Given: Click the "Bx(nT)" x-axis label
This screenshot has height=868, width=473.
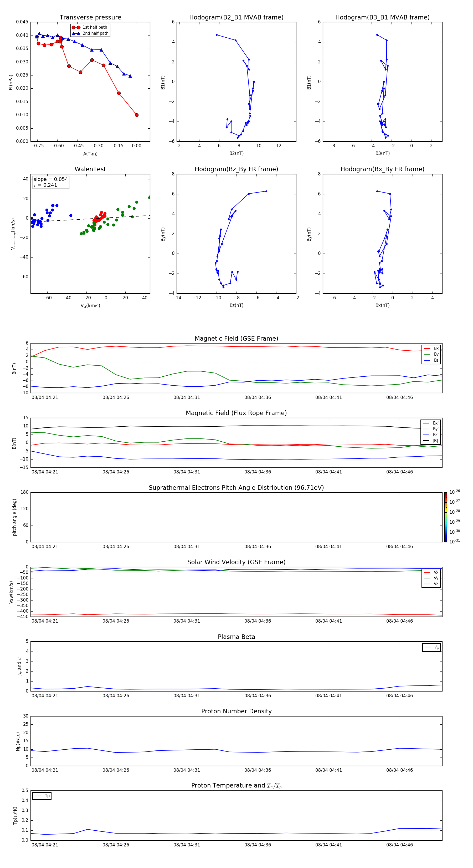Looking at the screenshot, I should (x=382, y=305).
